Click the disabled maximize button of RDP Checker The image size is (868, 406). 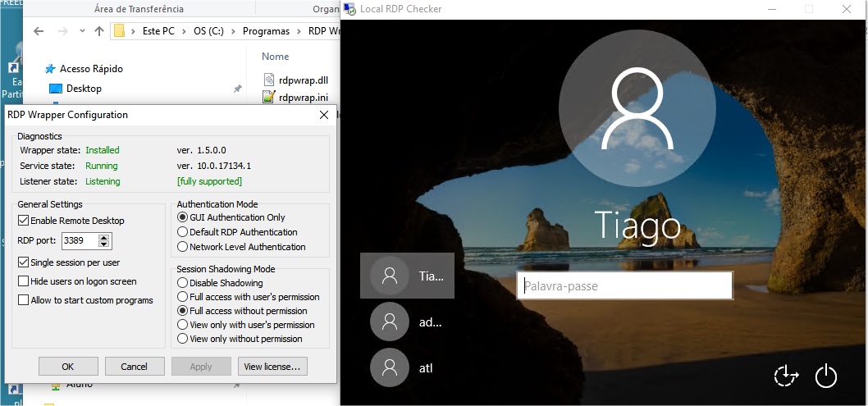click(x=809, y=9)
